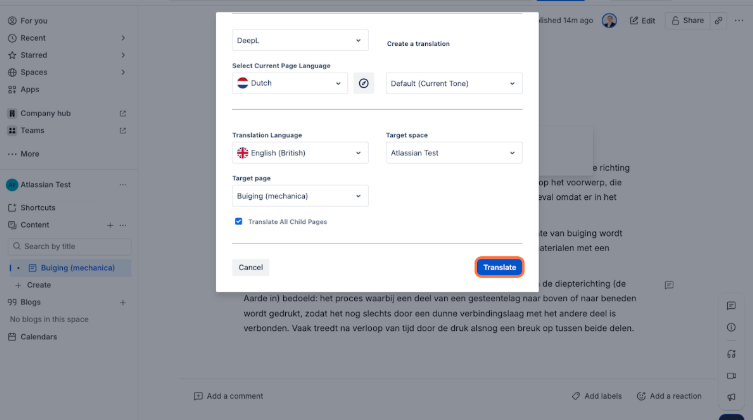Viewport: 753px width, 420px height.
Task: Click the inline comment icon beside paragraph
Action: 669,285
